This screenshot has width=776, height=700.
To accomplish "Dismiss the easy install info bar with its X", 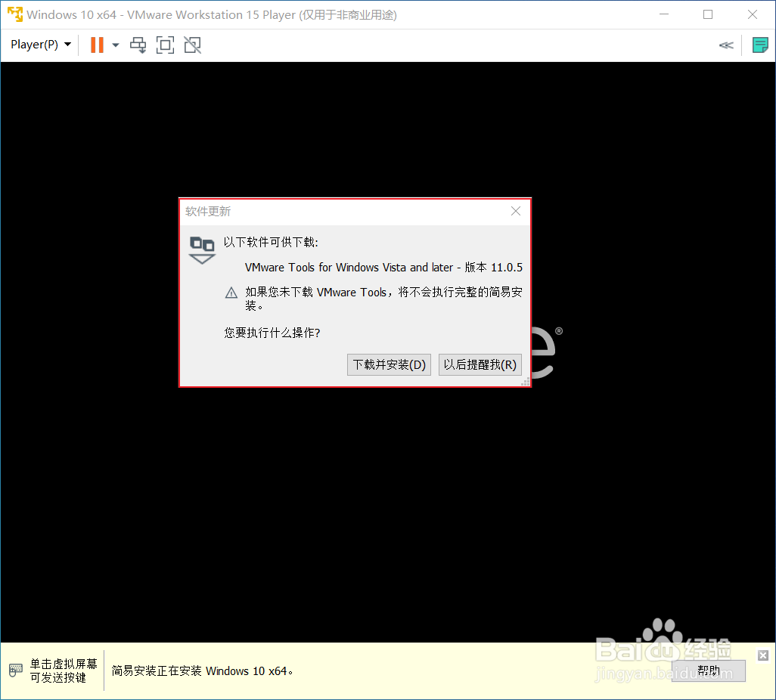I will click(x=763, y=655).
